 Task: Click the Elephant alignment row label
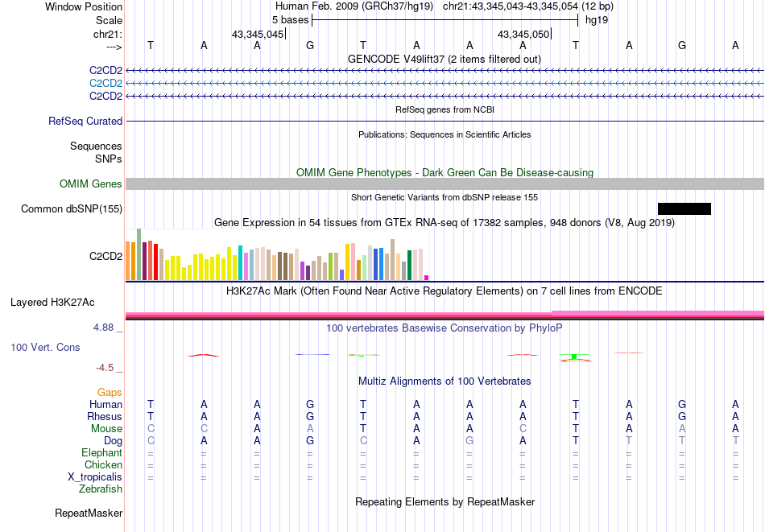coord(102,453)
